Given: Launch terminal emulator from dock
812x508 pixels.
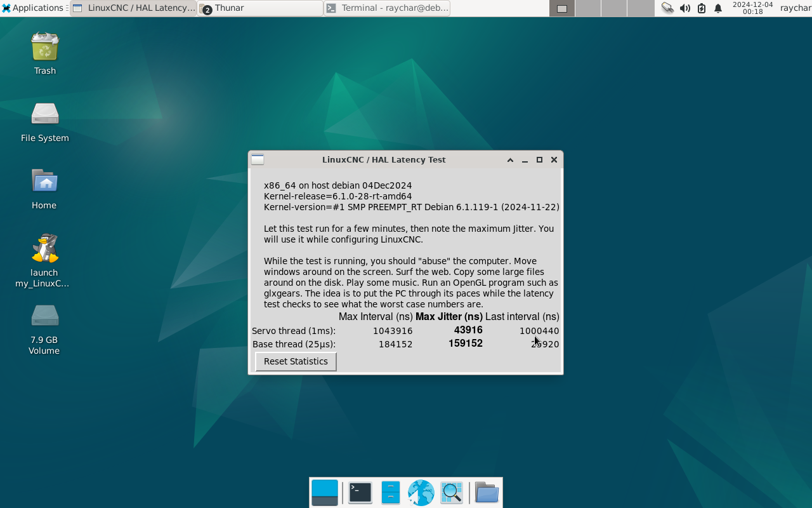Looking at the screenshot, I should [x=360, y=493].
